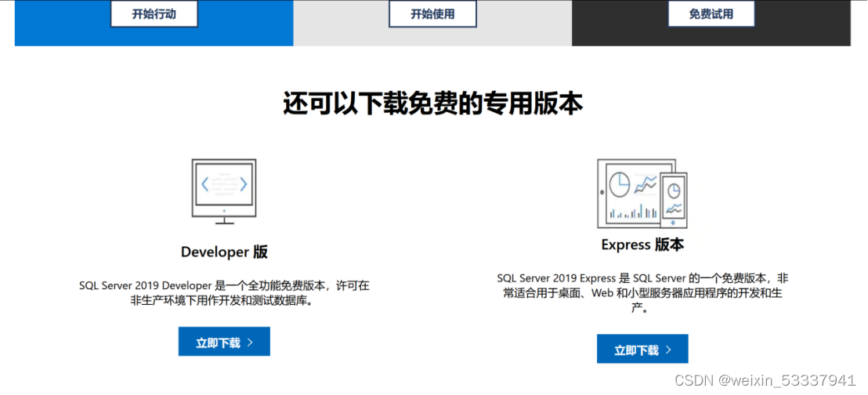This screenshot has width=868, height=395.
Task: Click the Express 版本 heading
Action: pos(642,245)
